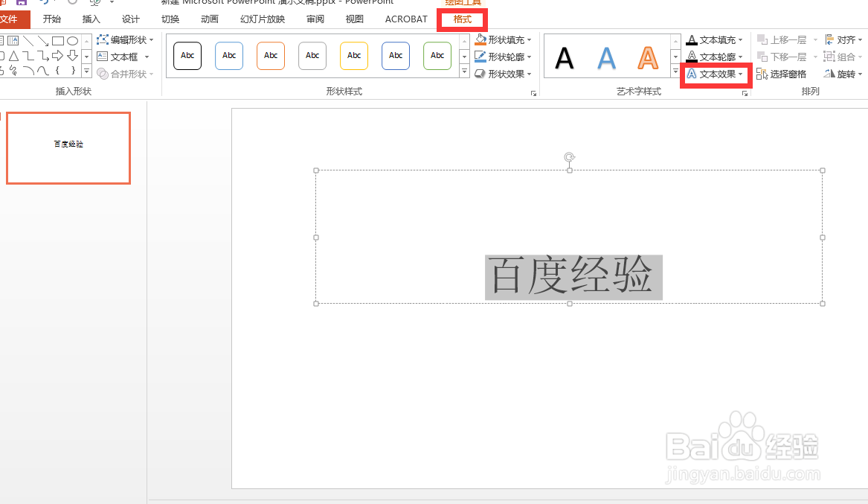Switch to the Slide Show (幻灯片放映) tab
The width and height of the screenshot is (868, 504).
tap(263, 19)
